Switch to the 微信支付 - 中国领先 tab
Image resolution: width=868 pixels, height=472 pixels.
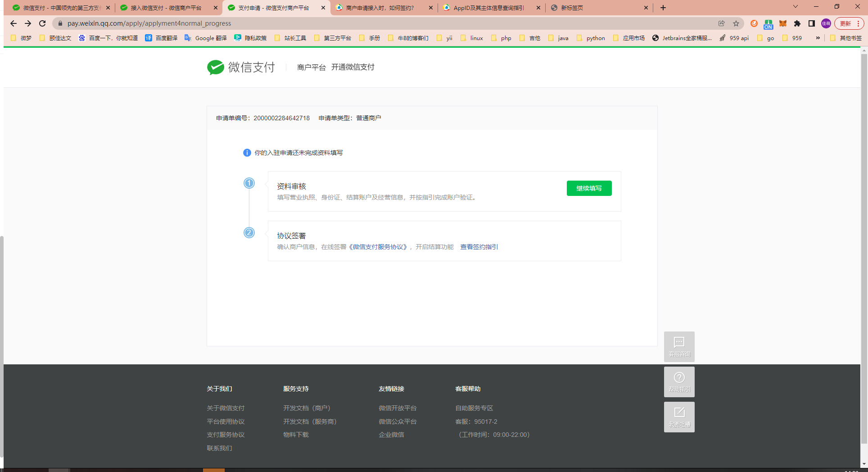tap(60, 8)
